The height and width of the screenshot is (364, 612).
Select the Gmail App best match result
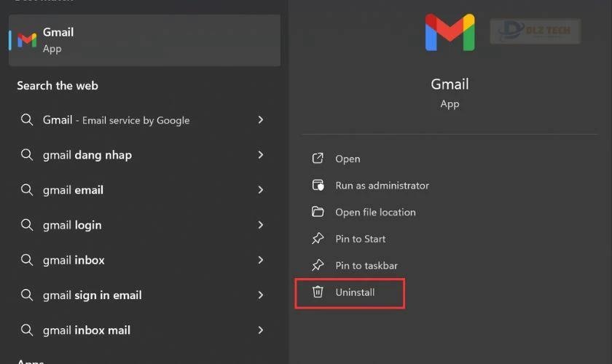(144, 40)
